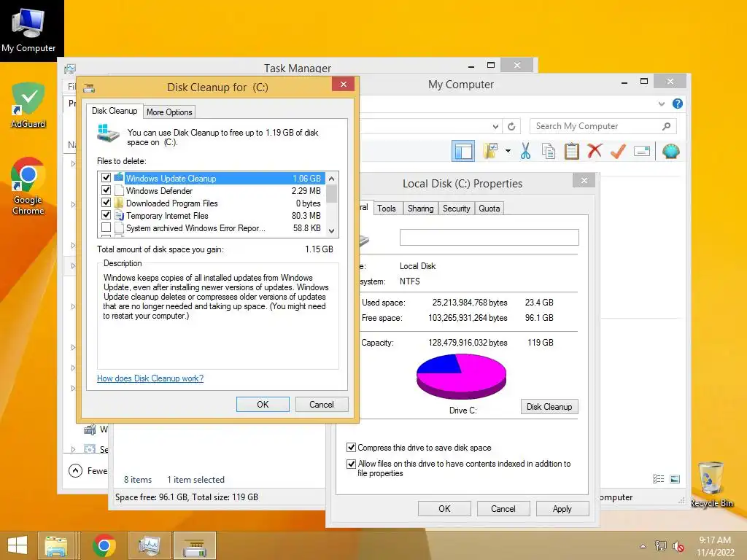
Task: Click the folder with checkmark icon
Action: tap(490, 152)
